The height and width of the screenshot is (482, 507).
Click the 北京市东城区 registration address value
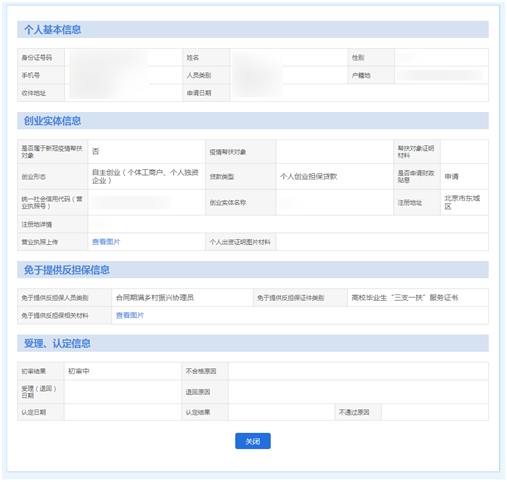tap(462, 202)
